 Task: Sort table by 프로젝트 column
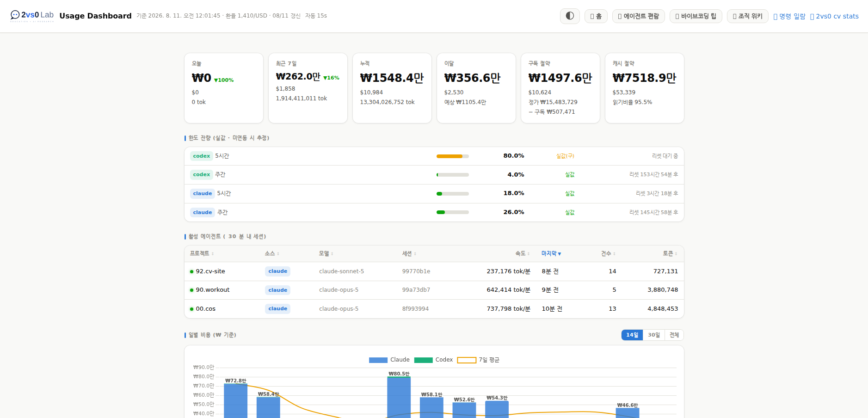[x=202, y=253]
